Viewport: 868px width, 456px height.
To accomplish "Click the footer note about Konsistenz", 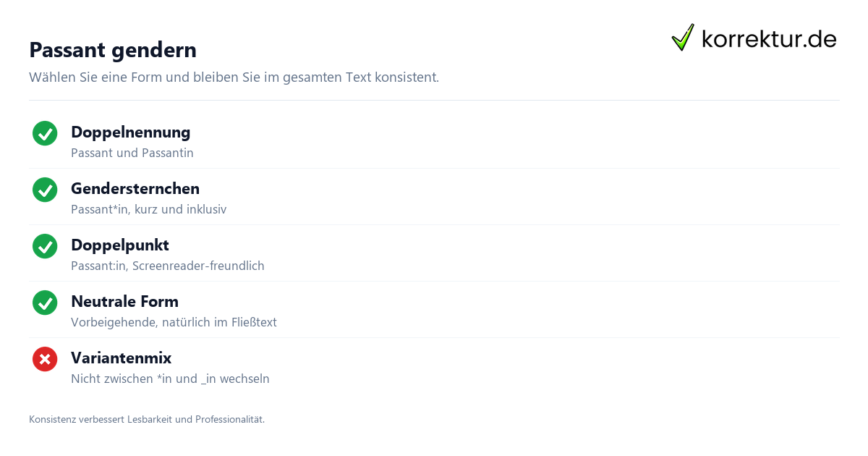I will (x=147, y=419).
